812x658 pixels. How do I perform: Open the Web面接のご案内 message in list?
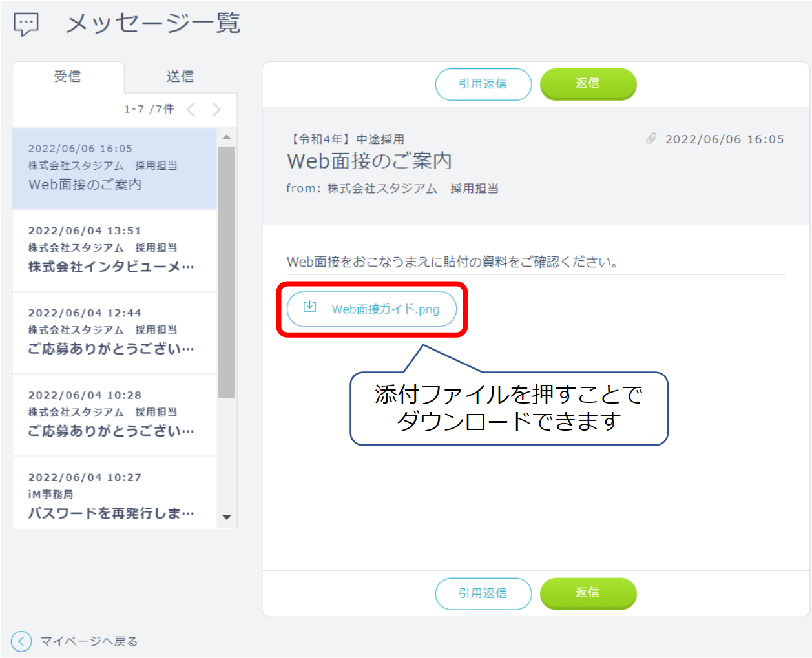114,169
